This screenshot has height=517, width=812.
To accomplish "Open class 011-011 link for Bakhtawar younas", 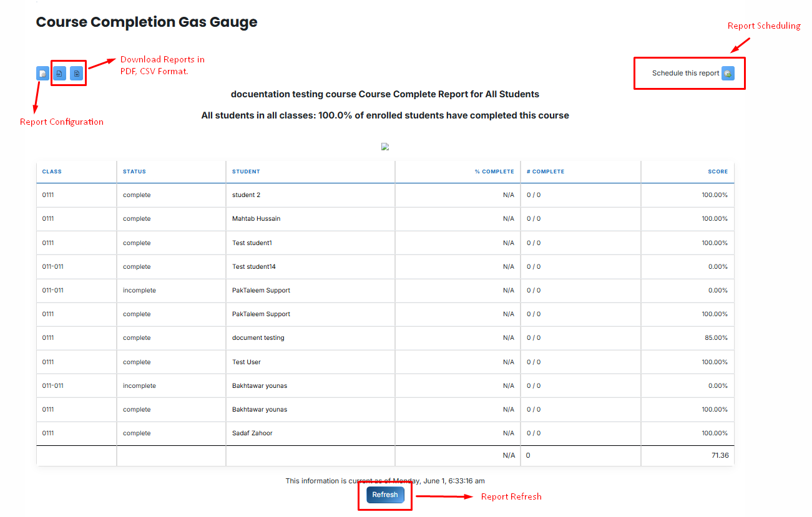I will 52,386.
